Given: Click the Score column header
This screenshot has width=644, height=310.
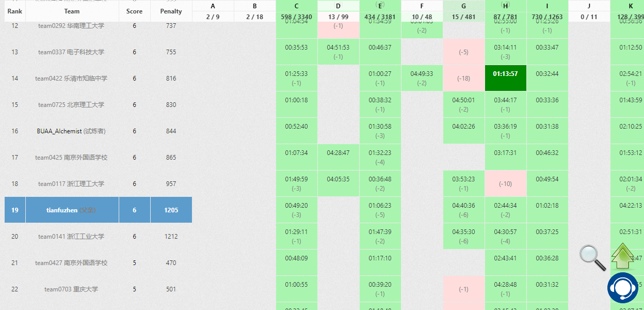Looking at the screenshot, I should [134, 11].
